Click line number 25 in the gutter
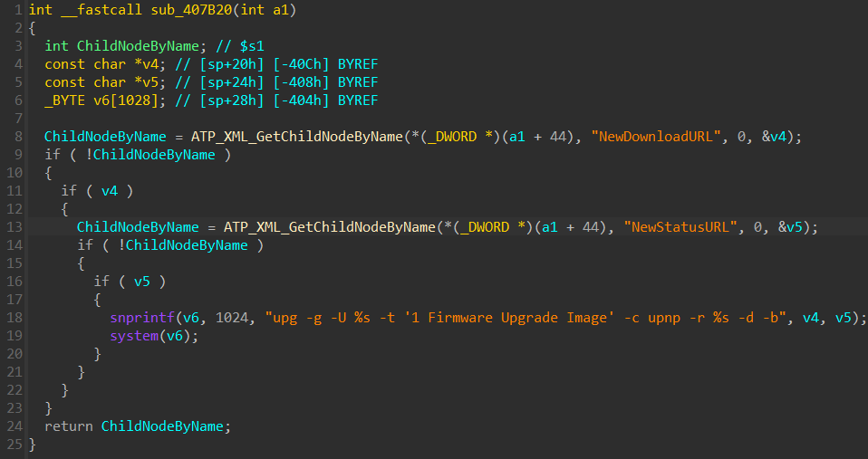This screenshot has height=459, width=868. [x=14, y=445]
